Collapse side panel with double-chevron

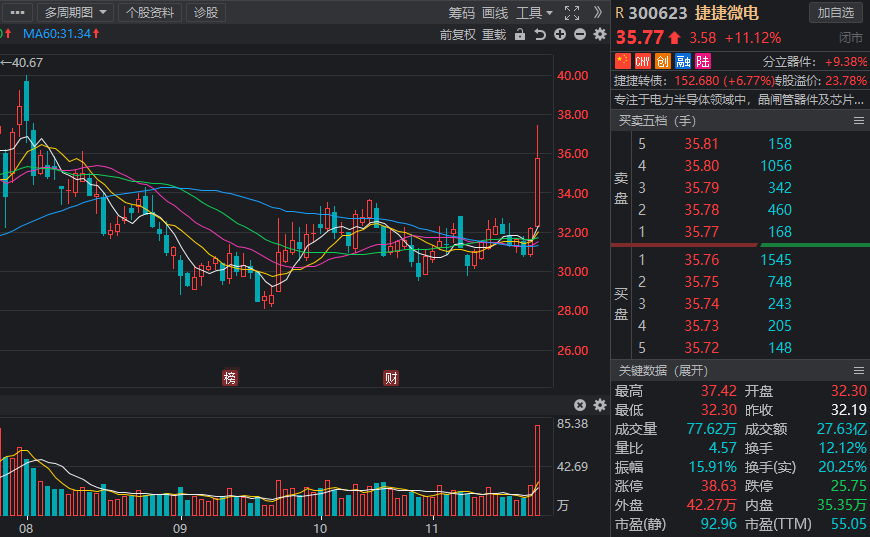[x=598, y=12]
